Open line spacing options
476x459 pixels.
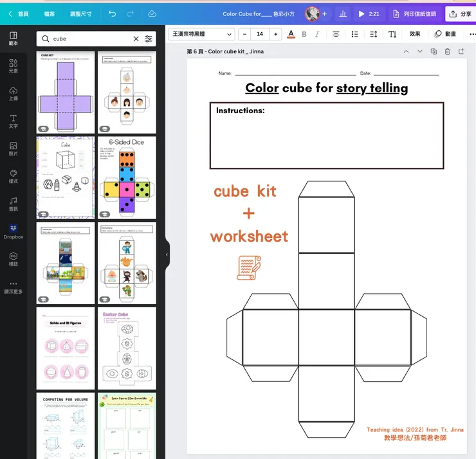point(373,34)
